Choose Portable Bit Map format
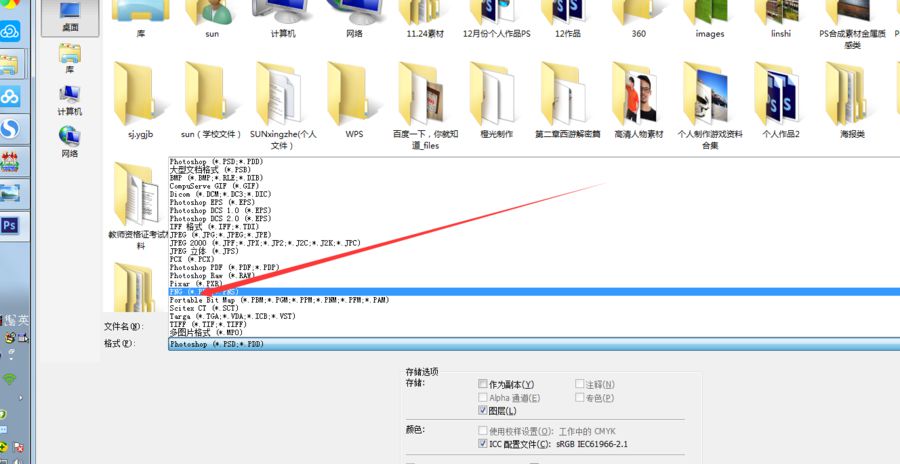The image size is (900, 464). [534, 300]
